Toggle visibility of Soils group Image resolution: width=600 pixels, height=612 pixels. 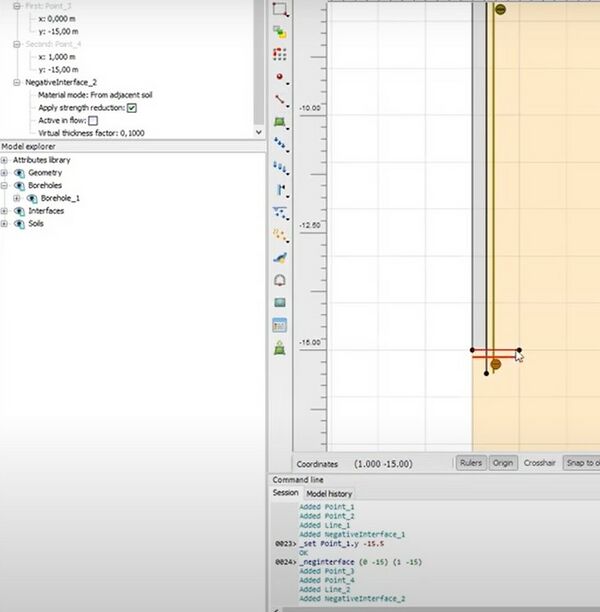click(19, 223)
